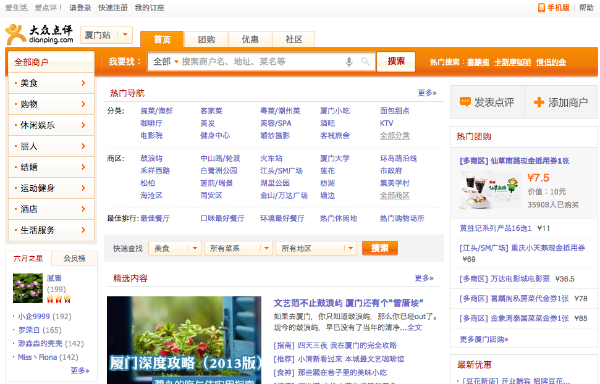
Task: Click the 更多厦门团购 link
Action: [484, 339]
